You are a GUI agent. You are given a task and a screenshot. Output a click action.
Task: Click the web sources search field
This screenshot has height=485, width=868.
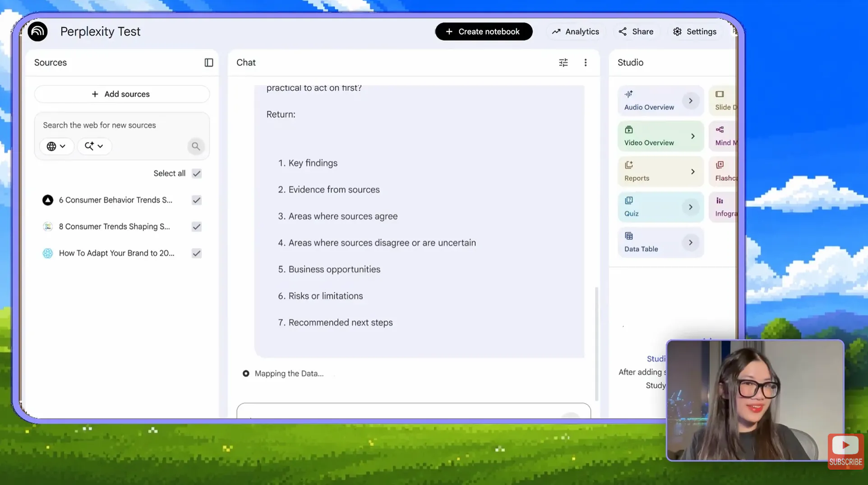pos(122,125)
